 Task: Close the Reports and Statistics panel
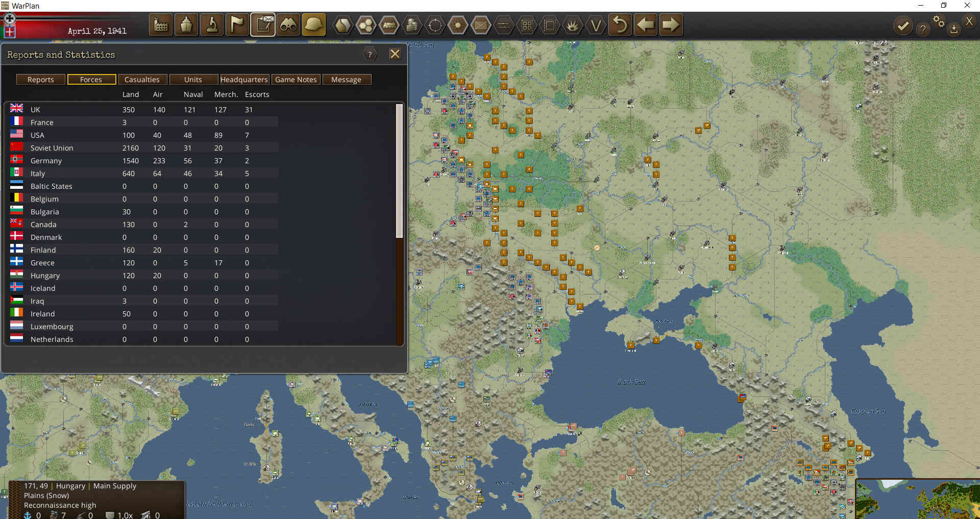pyautogui.click(x=395, y=54)
